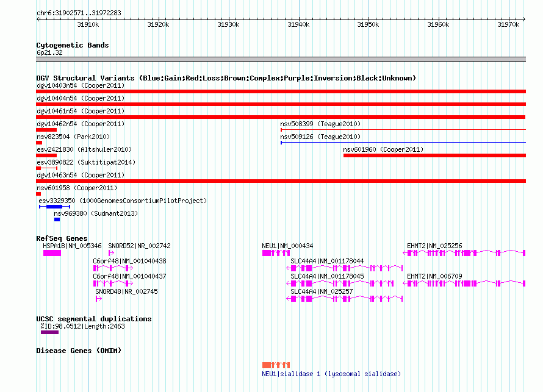Click the EHMT2|NM_025256 transcript label
This screenshot has height=392, width=543.
pos(434,246)
